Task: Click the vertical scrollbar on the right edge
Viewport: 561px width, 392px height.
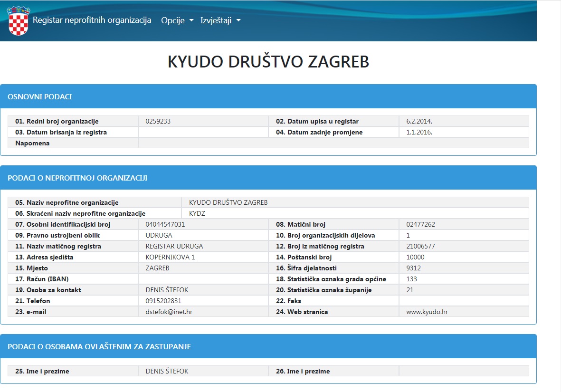Action: pyautogui.click(x=556, y=190)
